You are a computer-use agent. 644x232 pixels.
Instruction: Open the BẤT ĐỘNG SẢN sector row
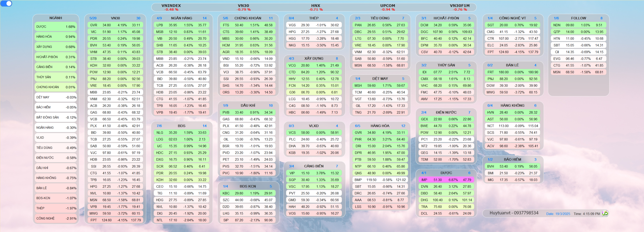pos(56,118)
